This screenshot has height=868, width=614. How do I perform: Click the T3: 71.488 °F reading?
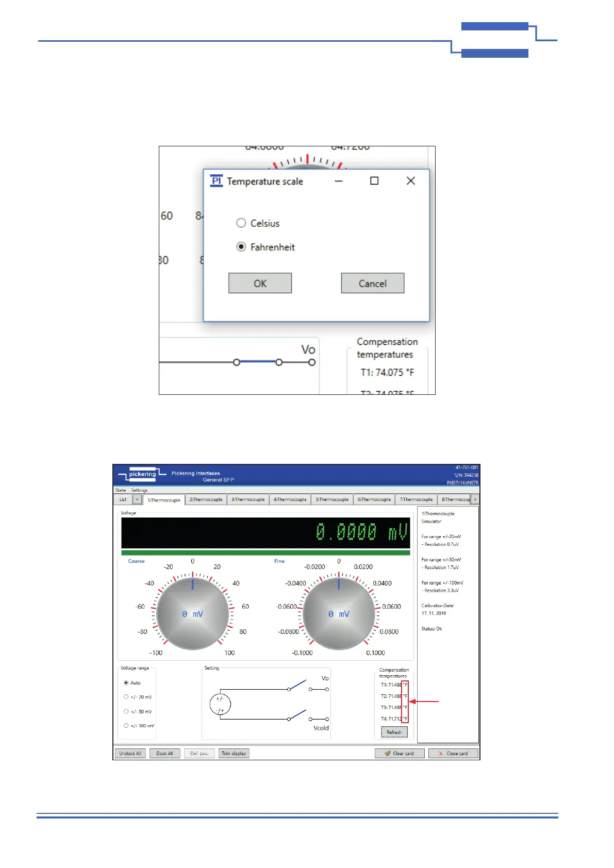point(394,708)
